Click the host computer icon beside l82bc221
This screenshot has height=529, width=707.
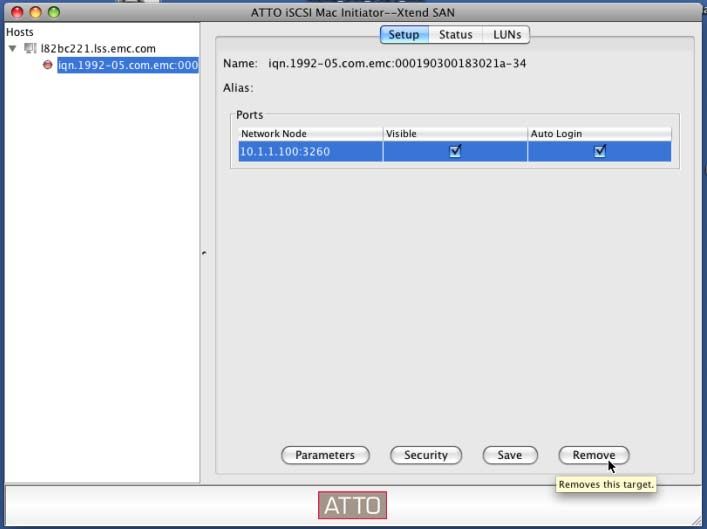pos(30,48)
